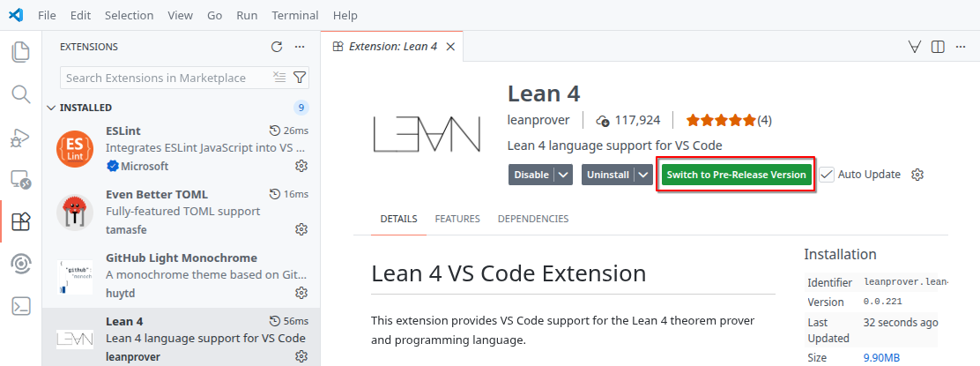Viewport: 980px width, 366px height.
Task: Close the Extension: Lean 4 tab
Action: click(x=450, y=47)
